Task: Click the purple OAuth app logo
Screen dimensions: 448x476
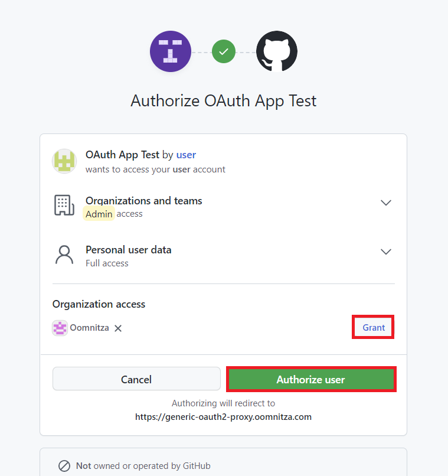Action: click(x=171, y=51)
